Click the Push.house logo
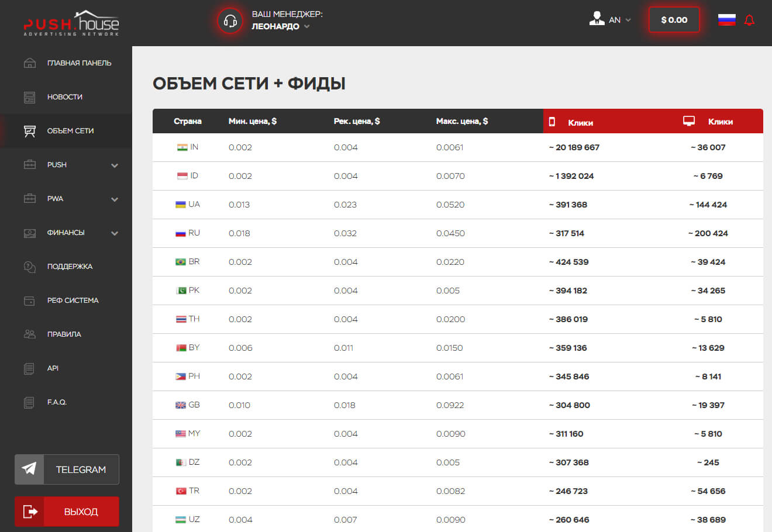Viewport: 772px width, 532px height. pyautogui.click(x=71, y=23)
